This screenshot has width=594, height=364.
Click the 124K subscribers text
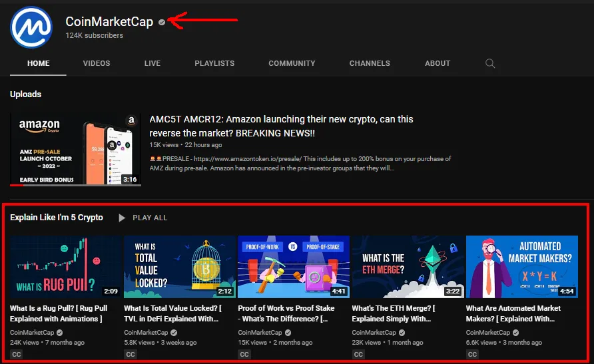(95, 35)
